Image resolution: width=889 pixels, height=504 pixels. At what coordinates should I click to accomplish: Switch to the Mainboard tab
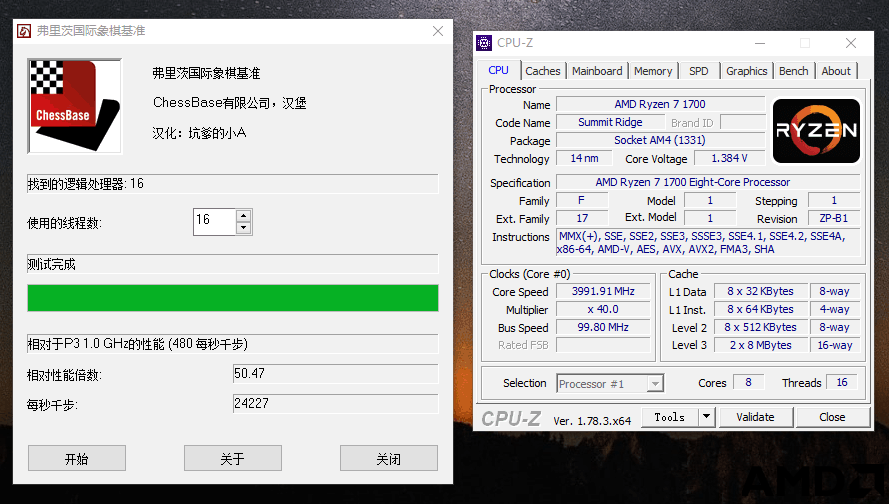click(597, 71)
